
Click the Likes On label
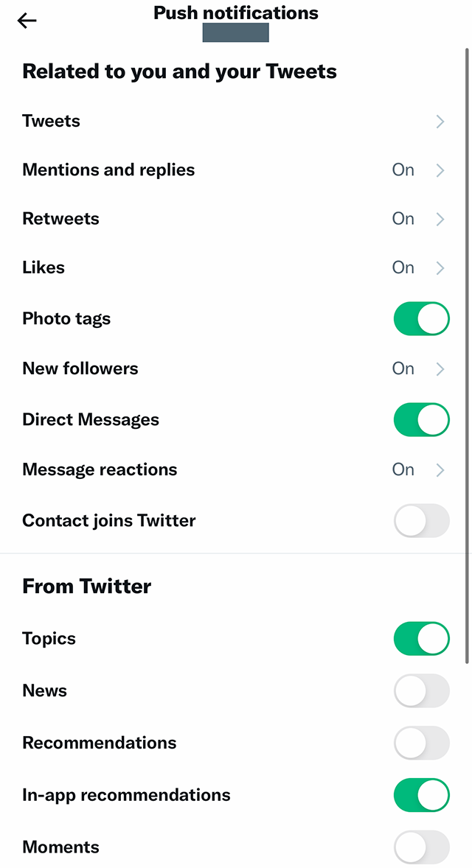point(403,267)
